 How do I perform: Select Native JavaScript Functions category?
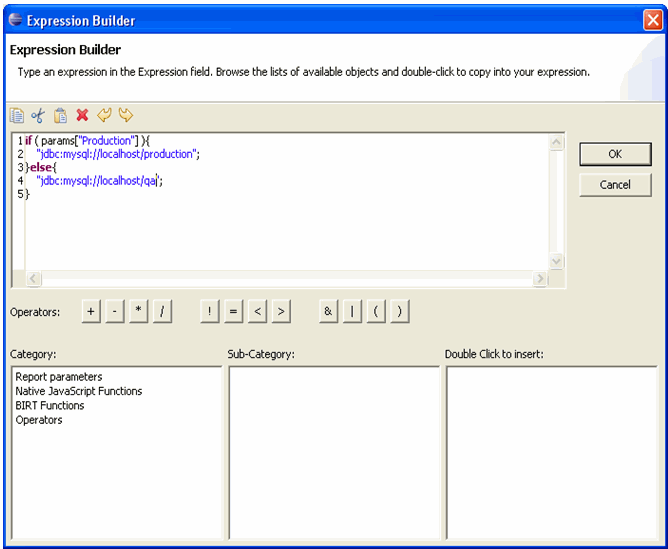coord(79,391)
